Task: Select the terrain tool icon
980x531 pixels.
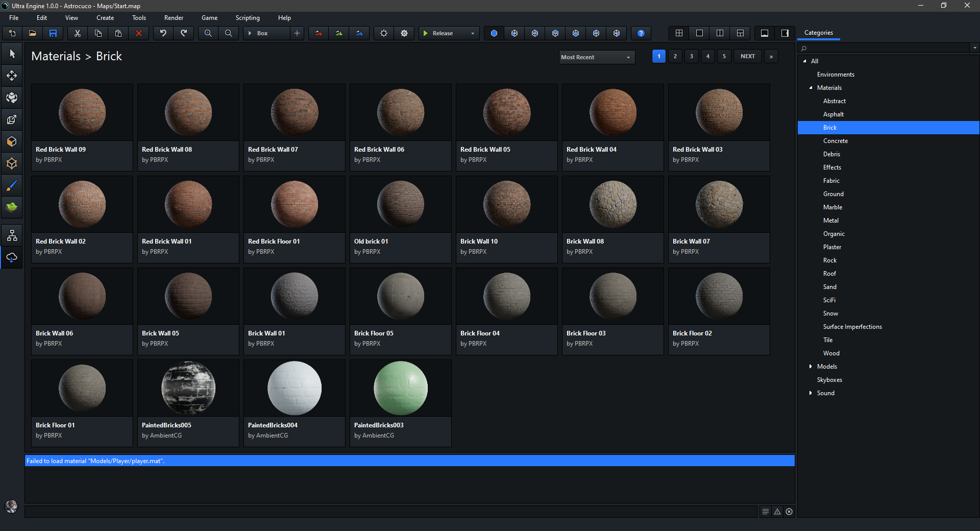Action: [x=12, y=207]
